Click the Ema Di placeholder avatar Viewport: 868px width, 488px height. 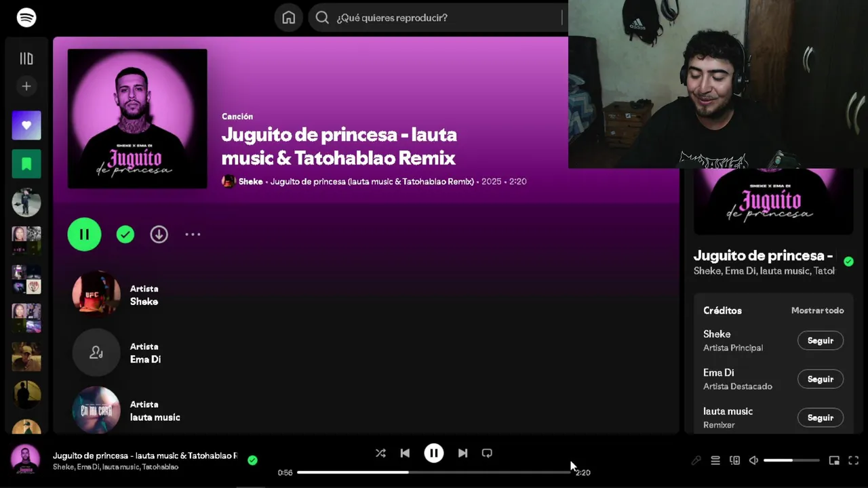coord(96,352)
